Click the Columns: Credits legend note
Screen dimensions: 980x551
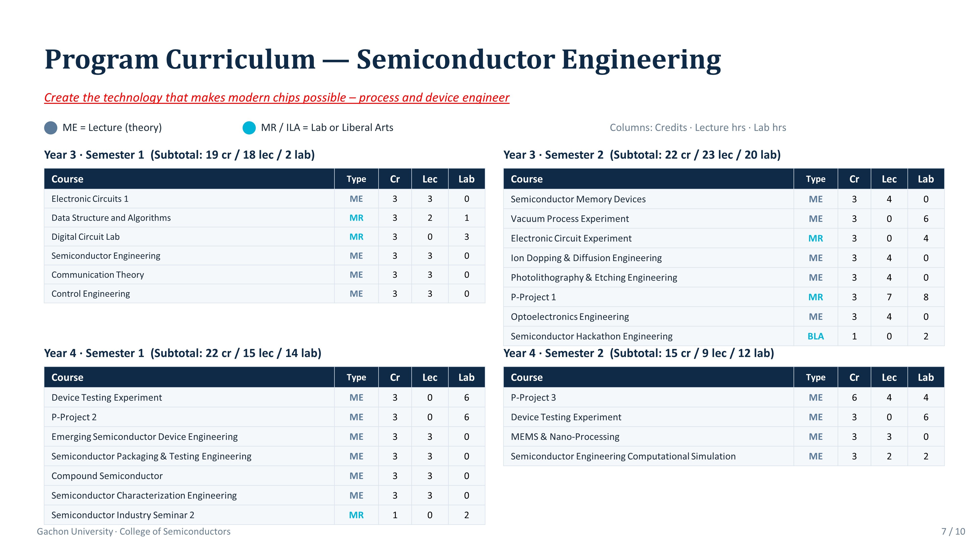coord(698,128)
